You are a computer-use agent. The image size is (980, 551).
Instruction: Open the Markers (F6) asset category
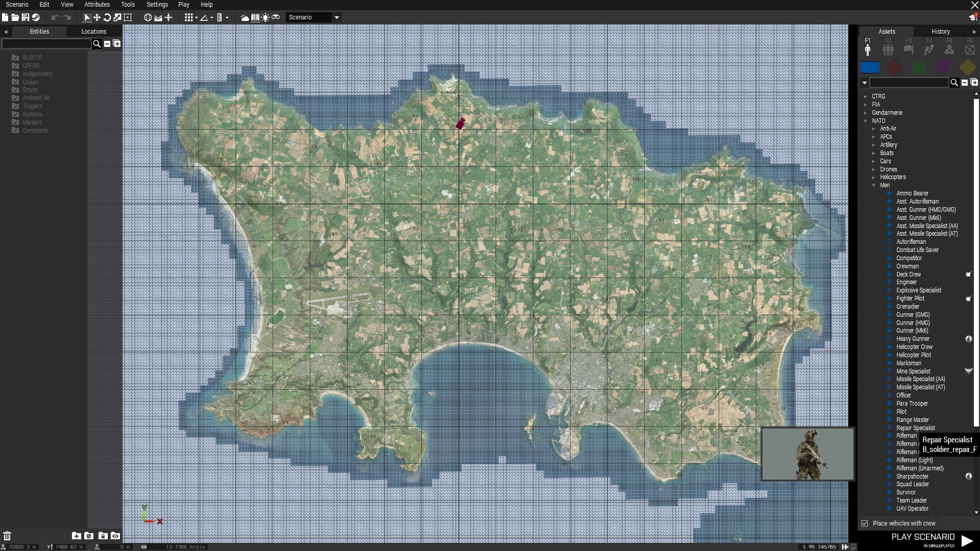pos(970,49)
